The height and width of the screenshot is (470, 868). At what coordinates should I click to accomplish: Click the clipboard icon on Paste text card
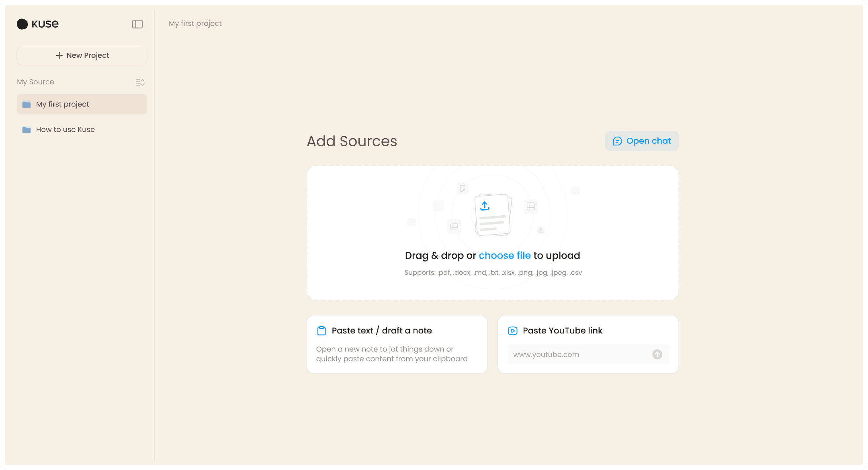coord(321,330)
